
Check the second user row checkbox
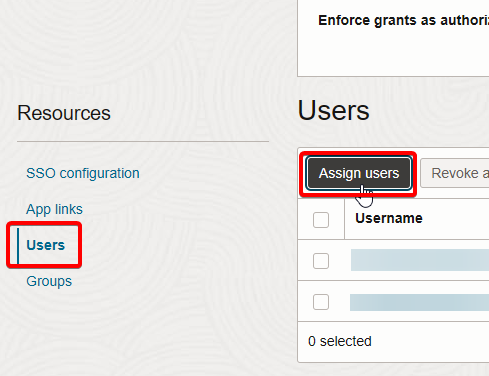point(321,302)
